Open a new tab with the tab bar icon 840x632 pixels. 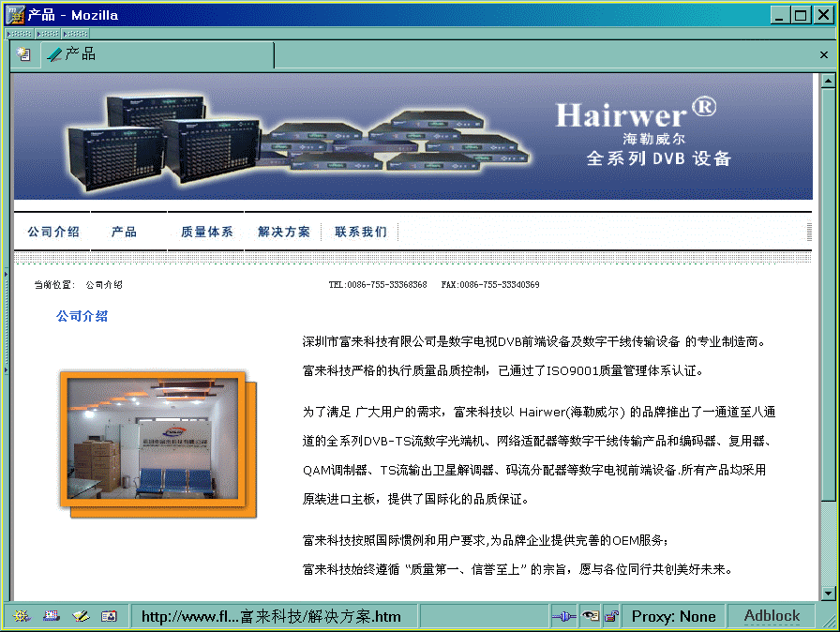(24, 54)
